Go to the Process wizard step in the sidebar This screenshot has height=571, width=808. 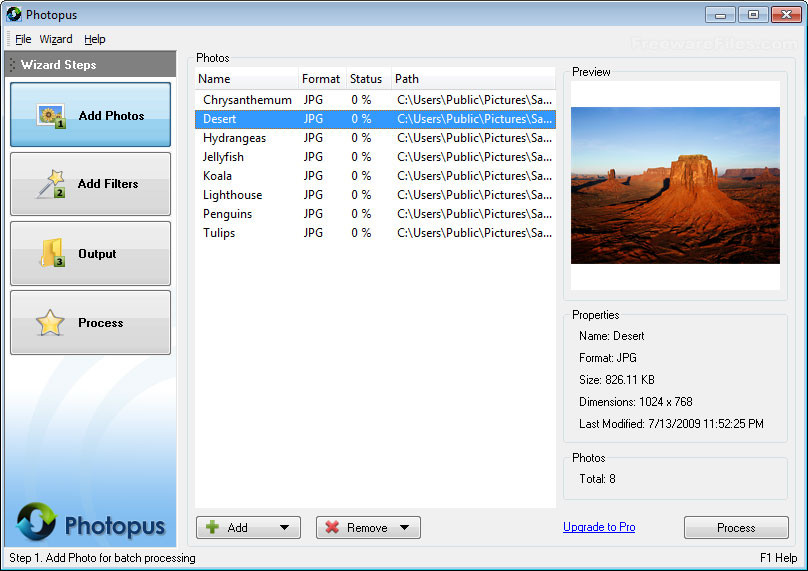(x=90, y=323)
